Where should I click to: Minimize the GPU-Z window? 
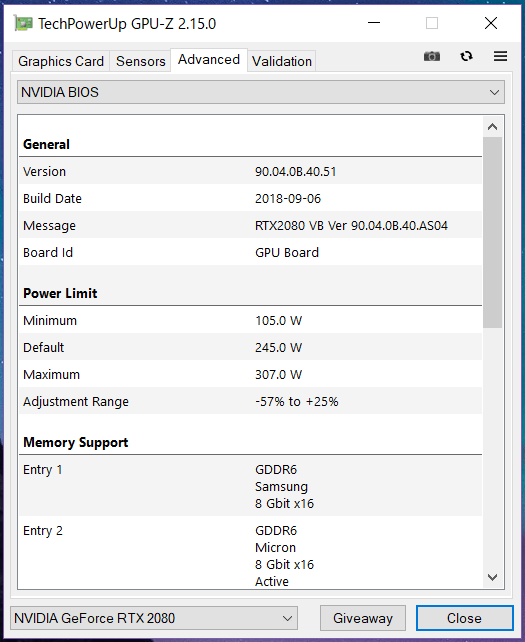point(374,23)
